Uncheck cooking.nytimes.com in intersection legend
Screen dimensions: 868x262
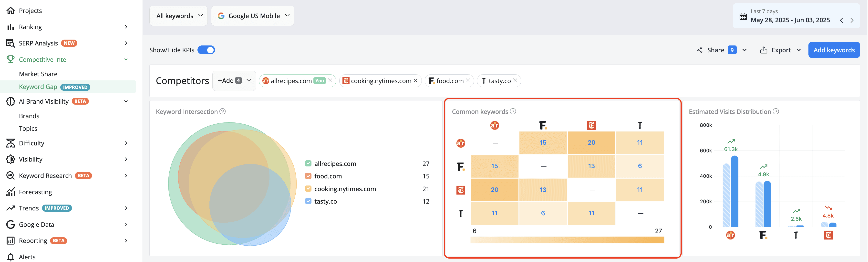308,189
